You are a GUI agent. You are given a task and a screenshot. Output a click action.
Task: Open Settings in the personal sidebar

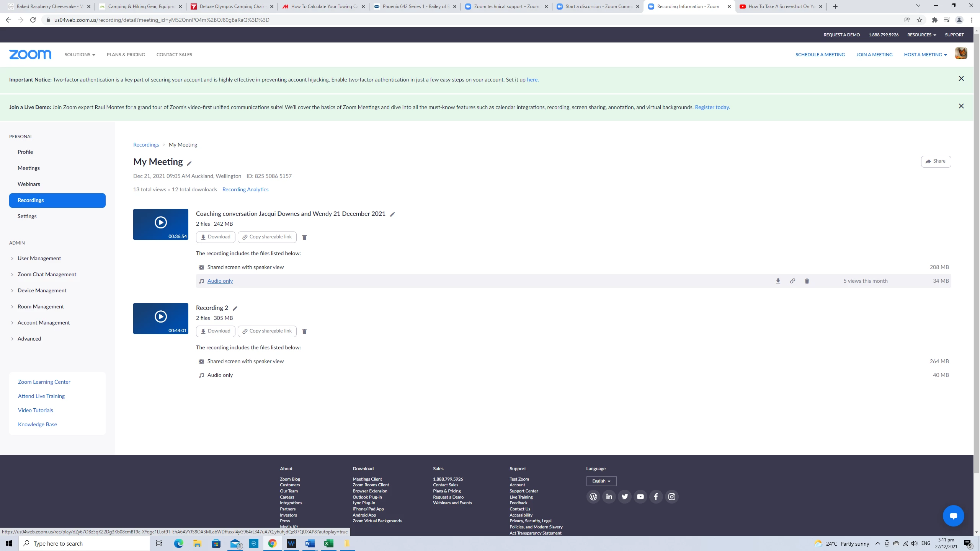[x=27, y=216]
